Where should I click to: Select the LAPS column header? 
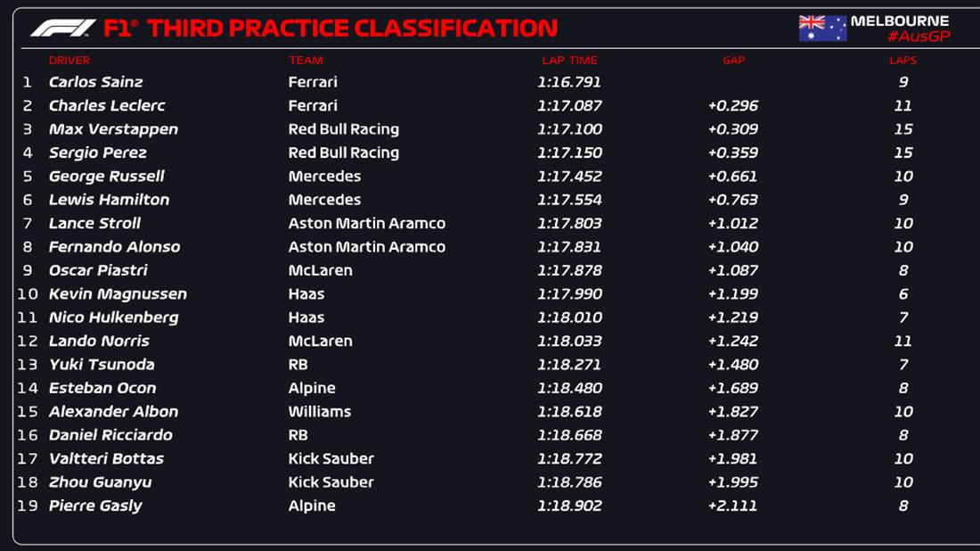coord(902,61)
